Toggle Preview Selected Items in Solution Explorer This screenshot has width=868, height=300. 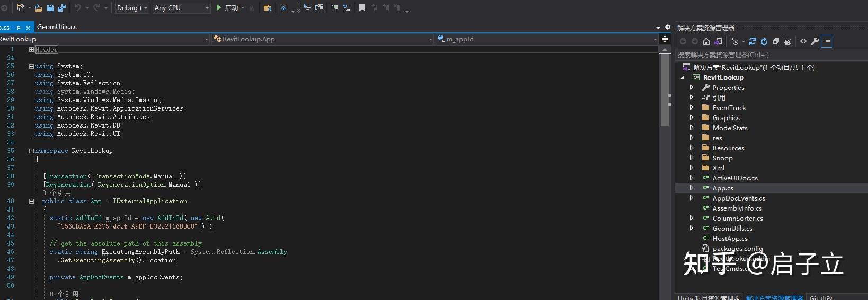[827, 41]
